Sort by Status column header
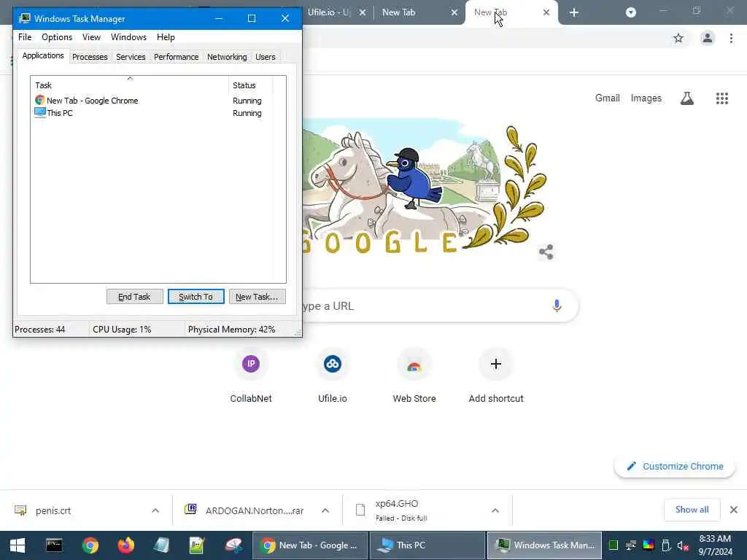 [250, 85]
